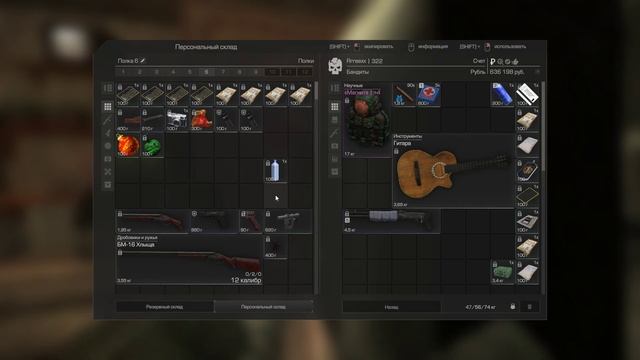Open shelf tab 6

(x=207, y=72)
